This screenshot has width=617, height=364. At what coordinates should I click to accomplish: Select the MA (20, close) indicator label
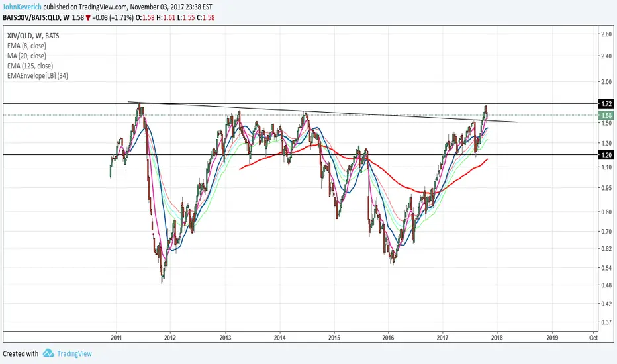(x=26, y=56)
